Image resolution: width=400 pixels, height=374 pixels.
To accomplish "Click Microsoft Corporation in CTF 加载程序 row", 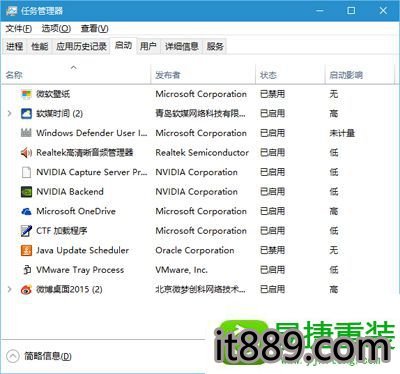I will click(201, 231).
